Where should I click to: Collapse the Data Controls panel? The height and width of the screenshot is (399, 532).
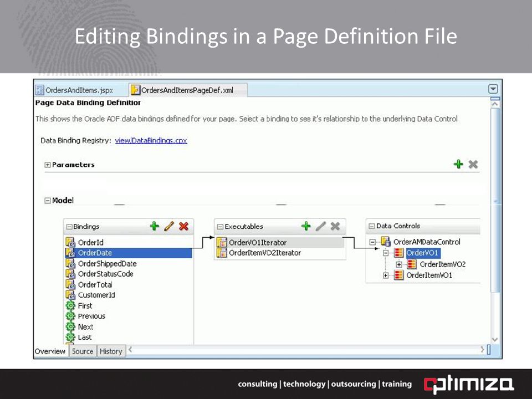pyautogui.click(x=372, y=226)
